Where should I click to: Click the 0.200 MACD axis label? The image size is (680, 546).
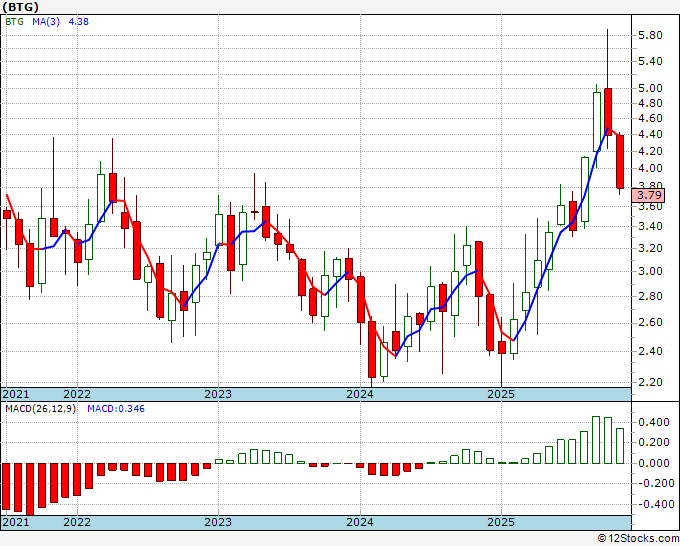click(x=653, y=442)
